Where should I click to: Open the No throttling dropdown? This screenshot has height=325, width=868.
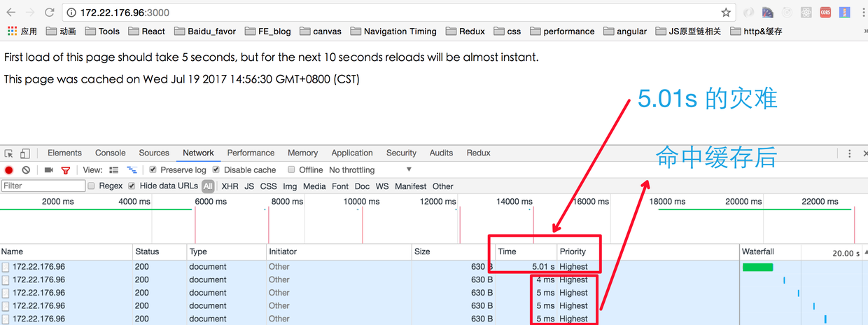click(x=370, y=170)
